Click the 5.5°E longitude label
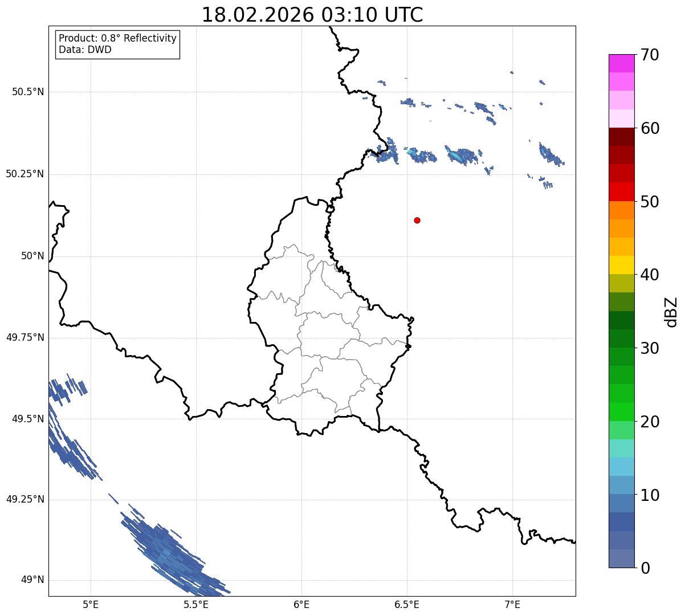Screen dimensions: 685x616 pyautogui.click(x=196, y=604)
